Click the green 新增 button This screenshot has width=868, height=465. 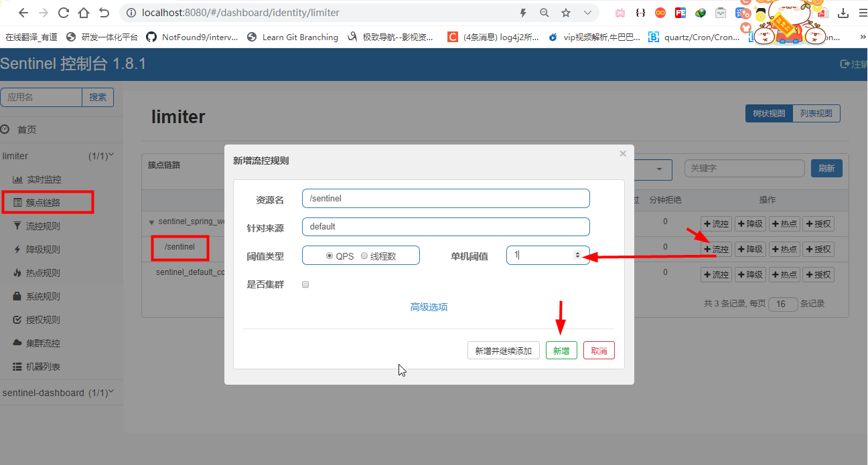[x=561, y=350]
